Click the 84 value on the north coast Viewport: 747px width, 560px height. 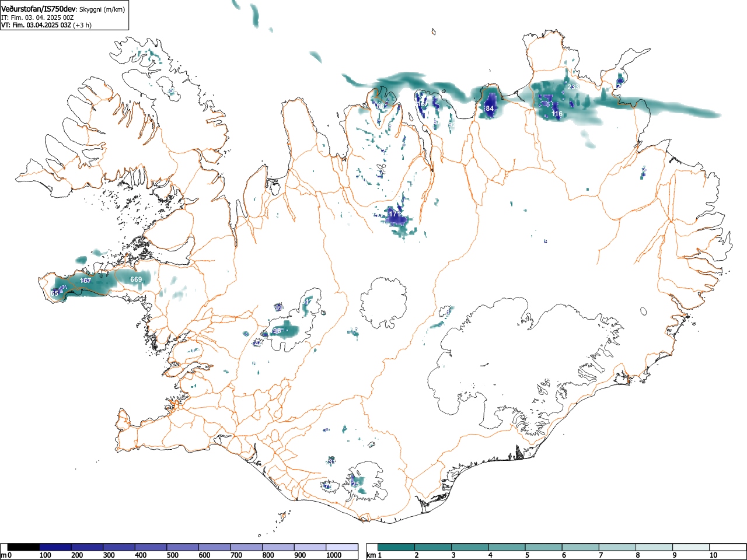click(490, 108)
